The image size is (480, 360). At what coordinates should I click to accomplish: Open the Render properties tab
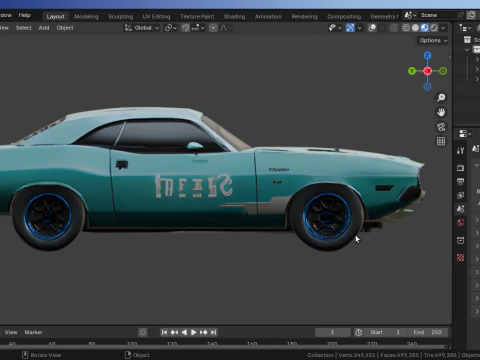(461, 168)
